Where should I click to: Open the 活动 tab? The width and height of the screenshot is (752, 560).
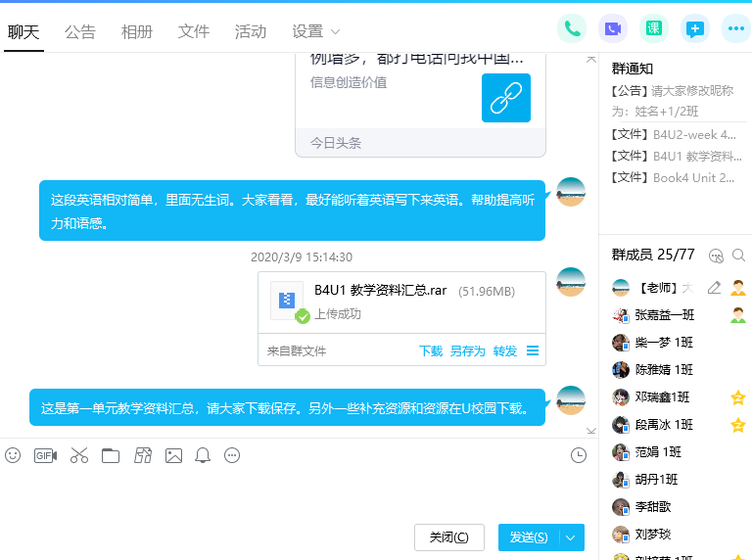coord(250,31)
